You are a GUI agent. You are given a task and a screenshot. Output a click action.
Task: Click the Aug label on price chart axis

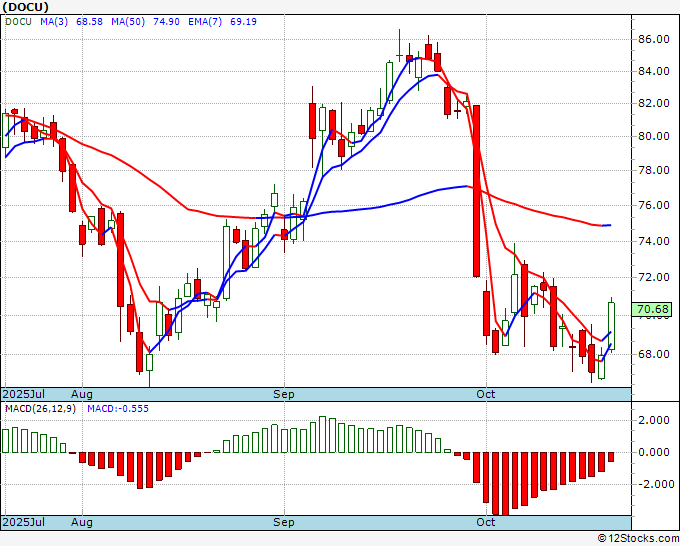(82, 394)
